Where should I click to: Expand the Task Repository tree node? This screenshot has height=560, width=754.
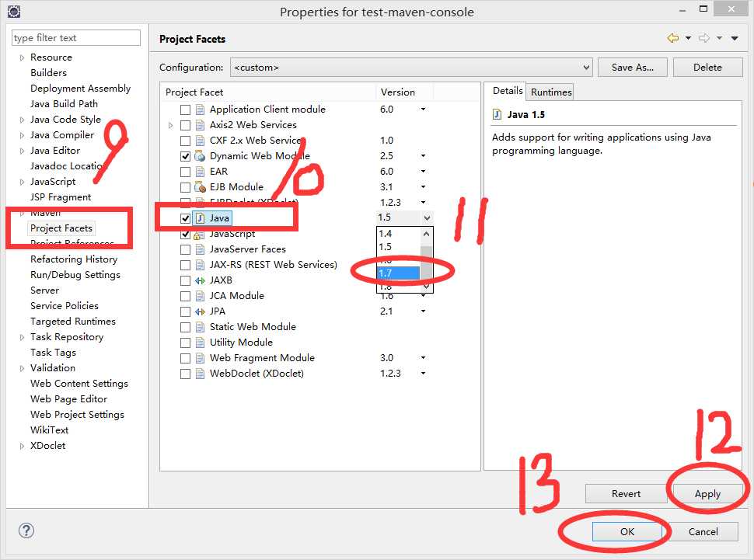[22, 337]
